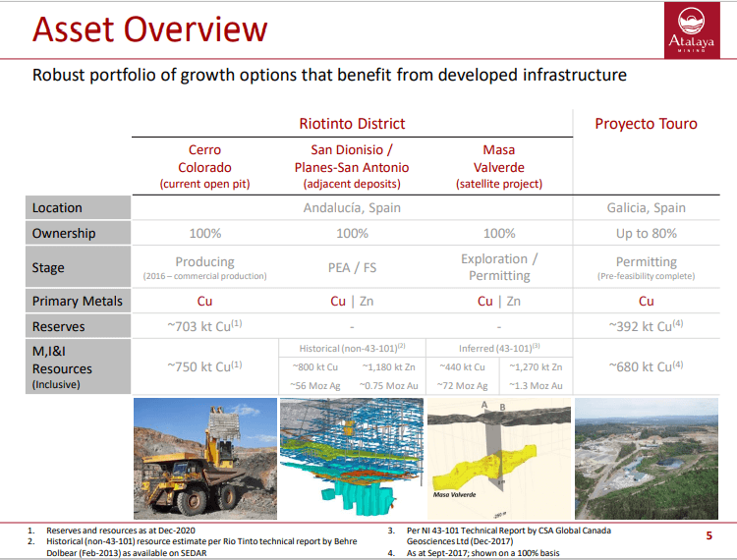This screenshot has height=560, width=737.
Task: Select the 'Riotinto District' header
Action: coord(352,124)
